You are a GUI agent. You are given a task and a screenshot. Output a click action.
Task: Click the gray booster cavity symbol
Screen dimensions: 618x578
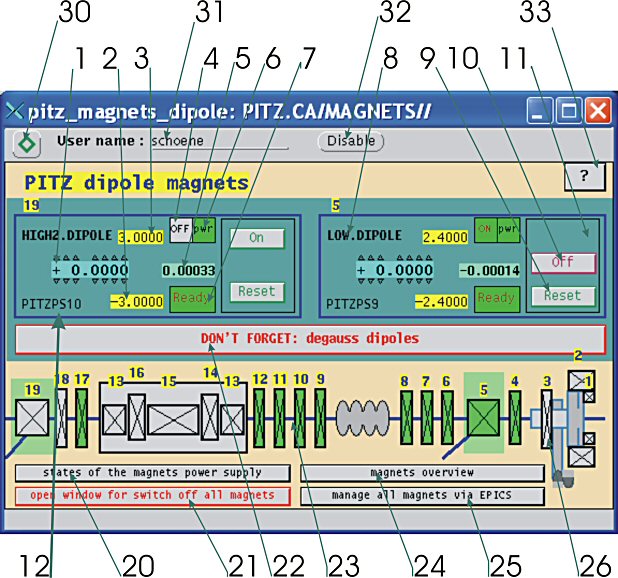point(362,418)
